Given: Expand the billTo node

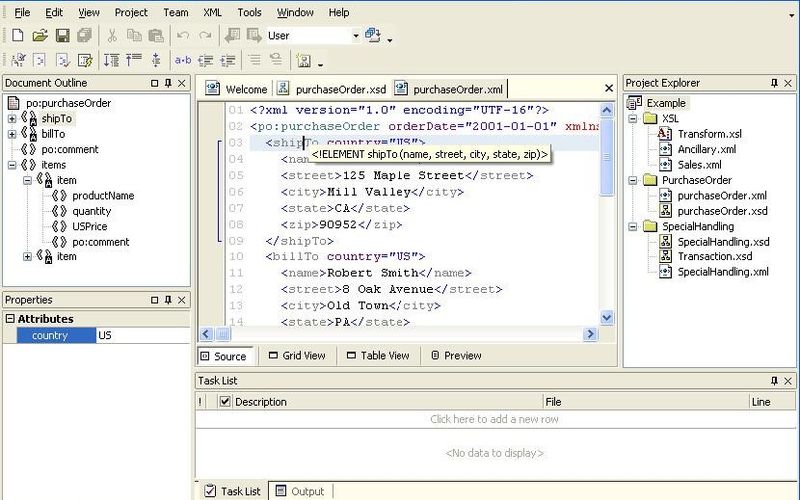Looking at the screenshot, I should point(12,134).
